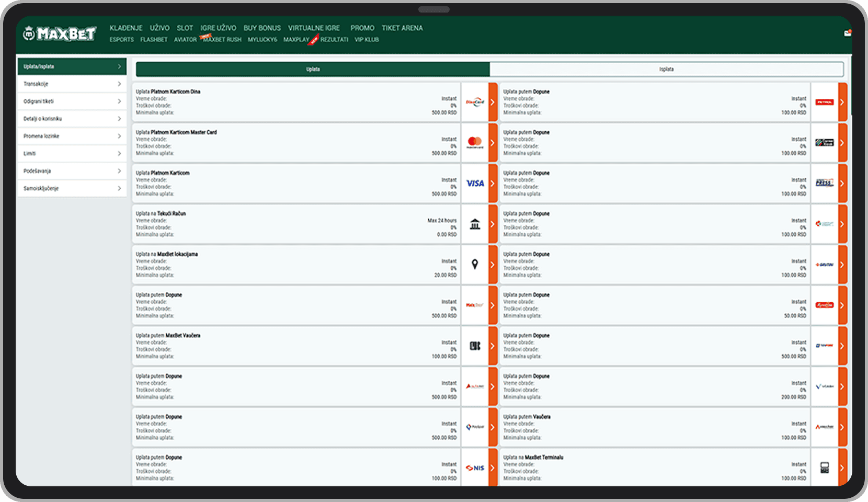The image size is (868, 502).
Task: Expand the Samoisključenje sidebar chevron
Action: 119,188
